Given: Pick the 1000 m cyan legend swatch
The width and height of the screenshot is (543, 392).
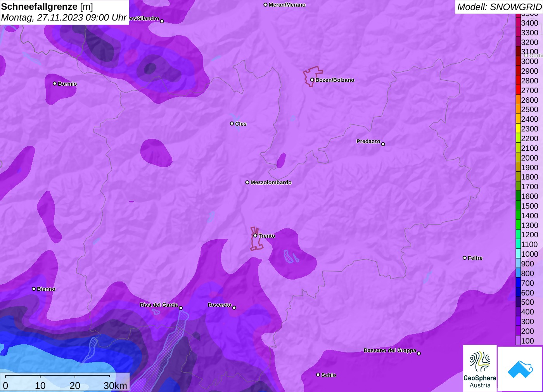Looking at the screenshot, I should pos(518,254).
